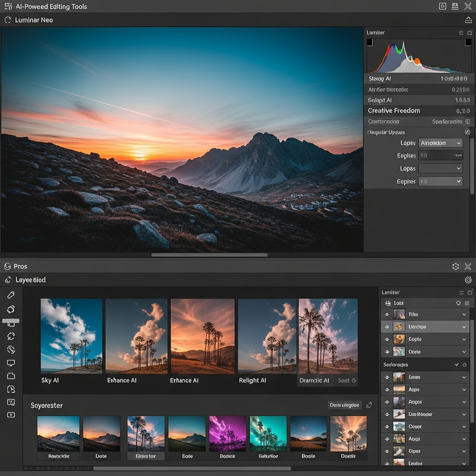Toggle visibility of the Tday layer

[x=387, y=315]
